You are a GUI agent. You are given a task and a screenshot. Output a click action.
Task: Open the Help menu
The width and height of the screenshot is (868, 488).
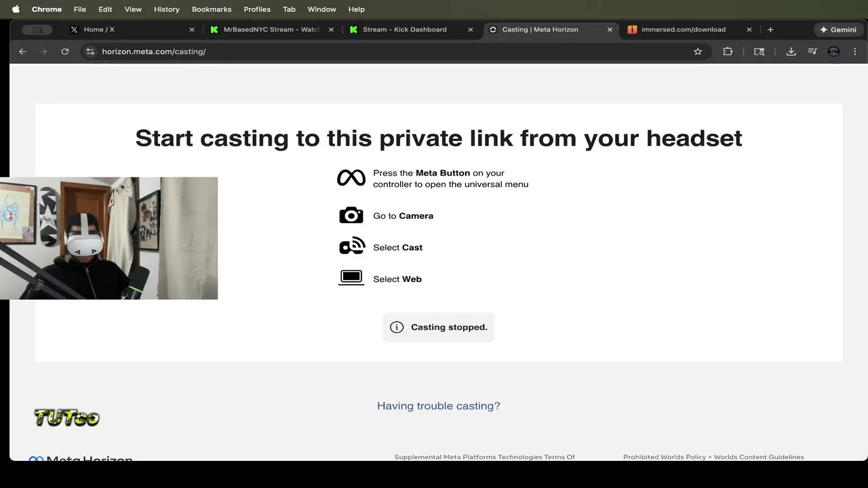coord(357,9)
